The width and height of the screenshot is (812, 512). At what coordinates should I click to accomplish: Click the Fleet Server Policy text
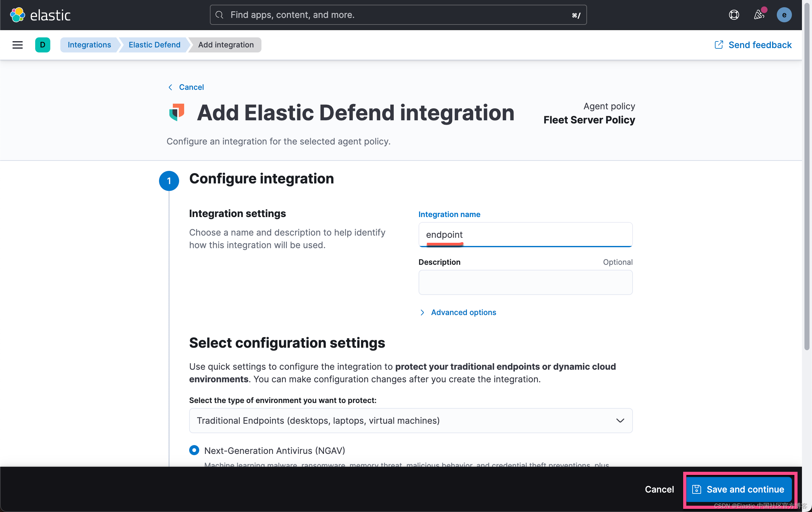[589, 120]
